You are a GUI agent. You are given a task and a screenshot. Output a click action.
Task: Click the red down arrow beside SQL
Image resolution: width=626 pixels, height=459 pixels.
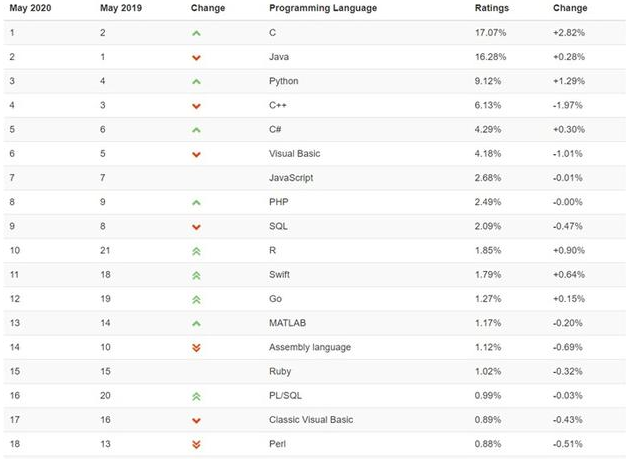point(196,226)
